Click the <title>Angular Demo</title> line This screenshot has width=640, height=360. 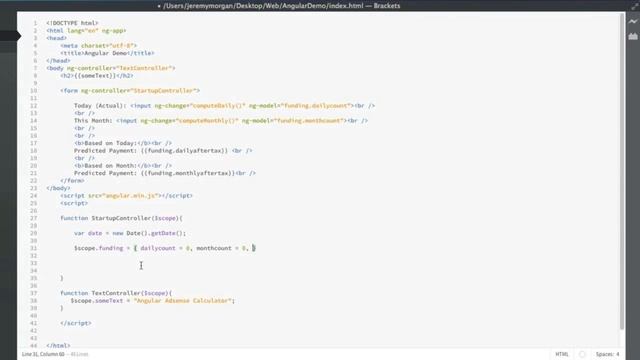click(x=107, y=53)
